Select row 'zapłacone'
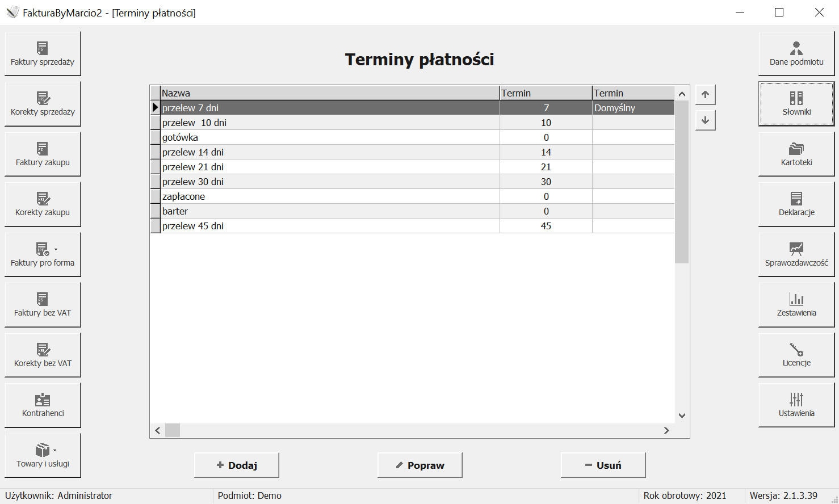This screenshot has width=839, height=504. pos(412,196)
